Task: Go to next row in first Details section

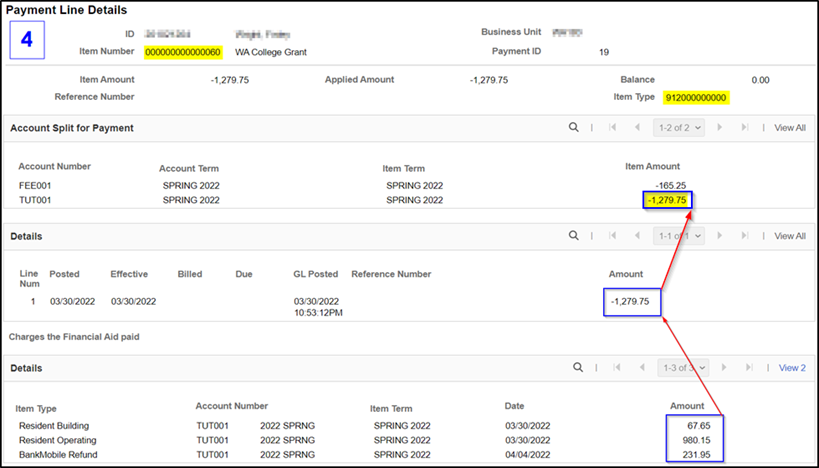Action: tap(722, 236)
